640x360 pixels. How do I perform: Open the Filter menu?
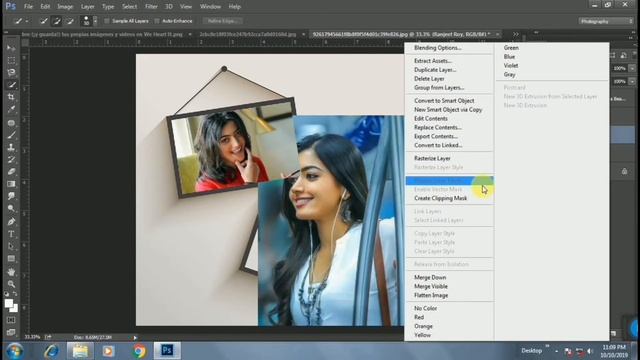151,7
